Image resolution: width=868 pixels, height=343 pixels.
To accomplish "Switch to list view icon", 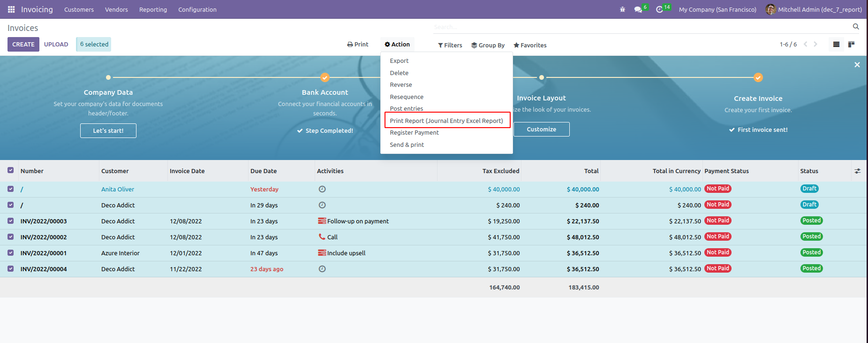I will (836, 45).
